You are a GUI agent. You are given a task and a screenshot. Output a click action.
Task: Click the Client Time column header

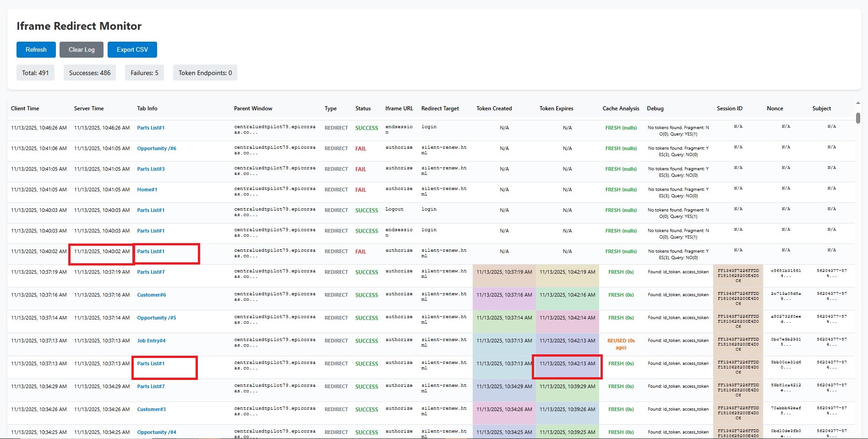pos(25,108)
